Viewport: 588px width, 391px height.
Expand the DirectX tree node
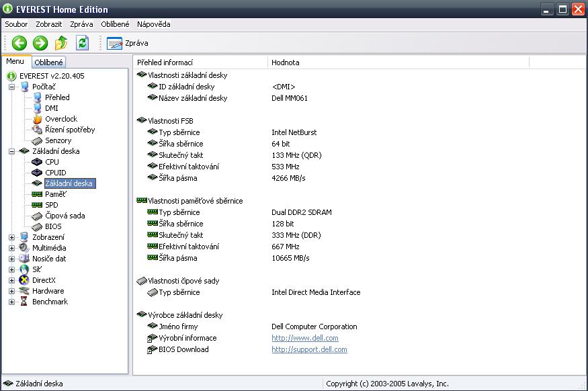(x=11, y=280)
